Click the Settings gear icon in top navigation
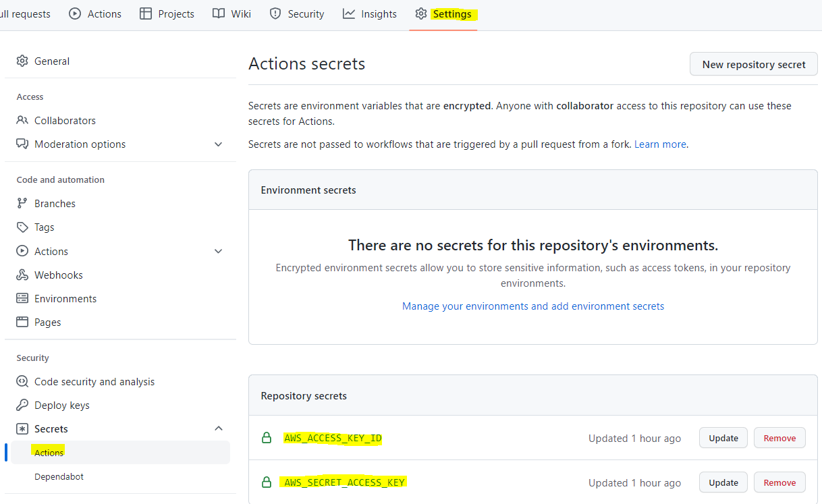 (x=421, y=13)
